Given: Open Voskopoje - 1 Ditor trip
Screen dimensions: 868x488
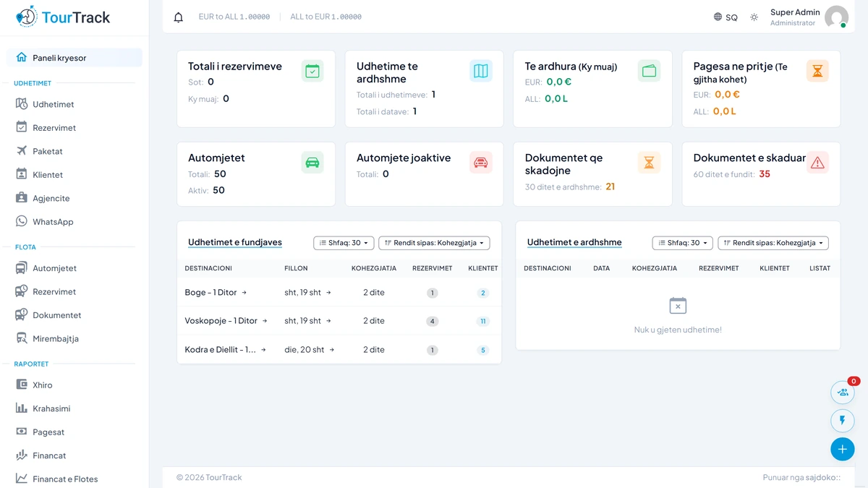Looking at the screenshot, I should pos(226,321).
